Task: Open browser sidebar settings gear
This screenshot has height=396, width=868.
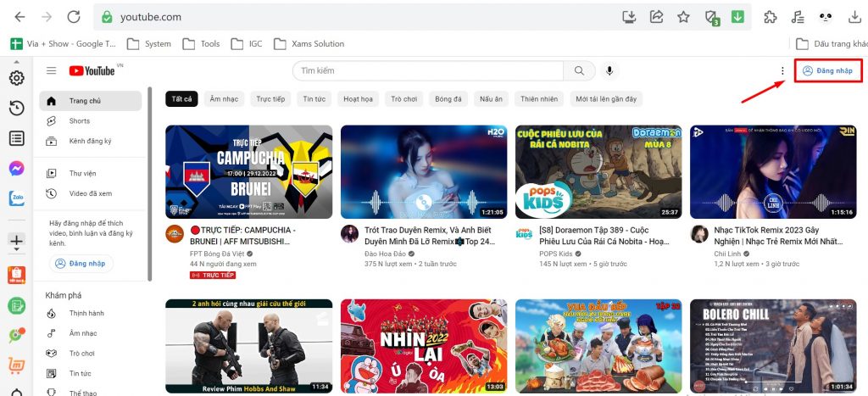Action: (17, 78)
